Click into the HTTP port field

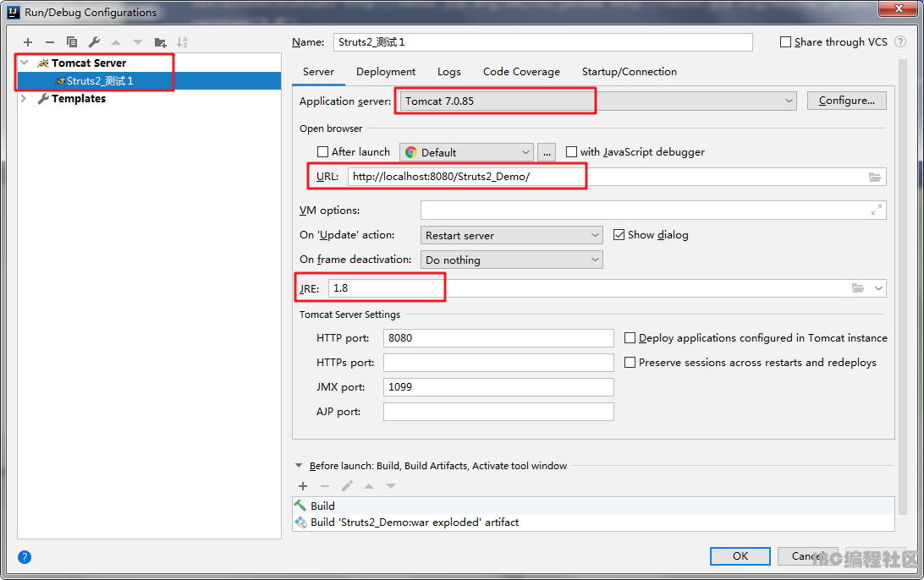498,338
